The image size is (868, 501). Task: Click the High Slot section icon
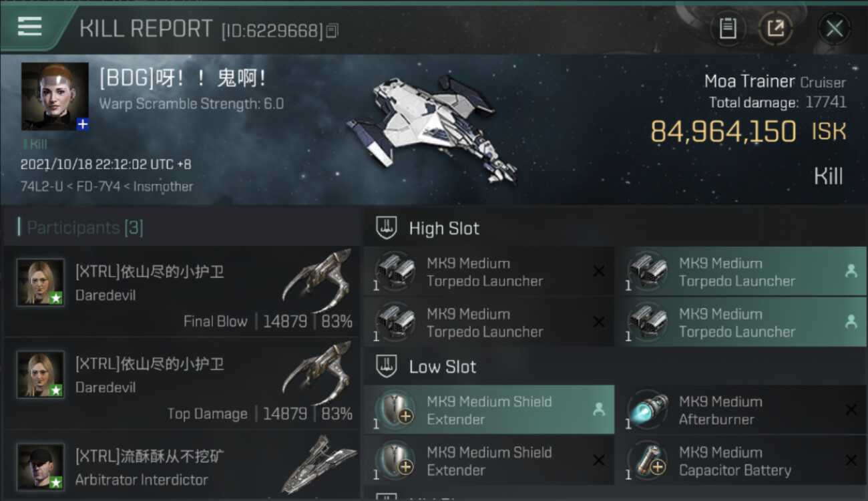[386, 228]
